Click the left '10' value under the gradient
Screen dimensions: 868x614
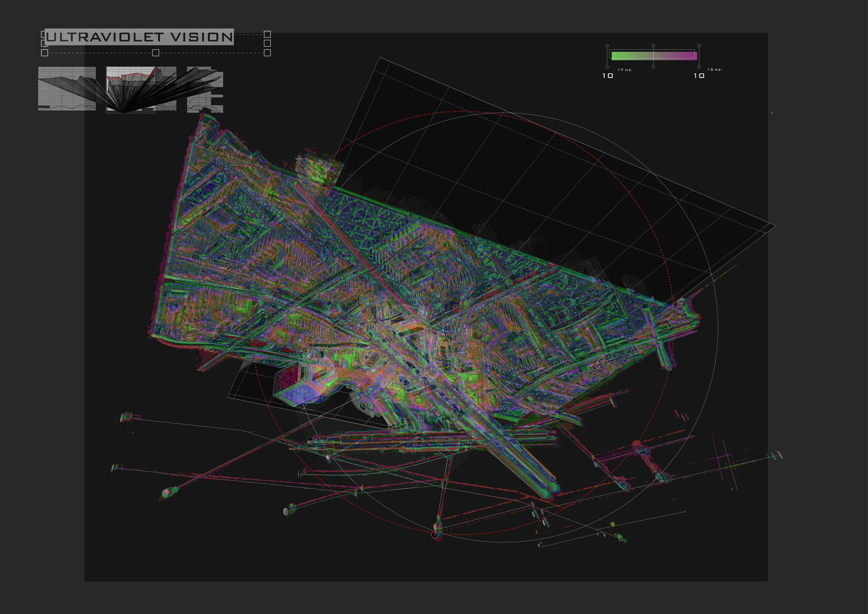click(608, 76)
